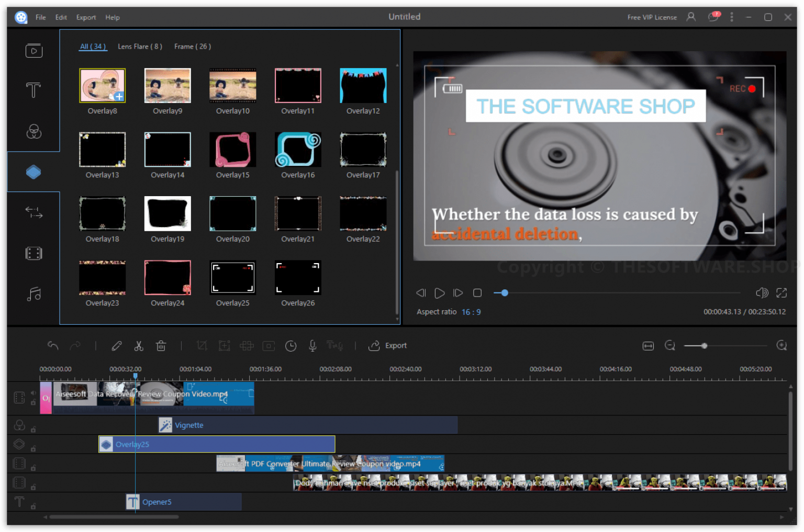Select the Overlays sidebar tab
Viewport: 804px width, 532px height.
(x=33, y=172)
